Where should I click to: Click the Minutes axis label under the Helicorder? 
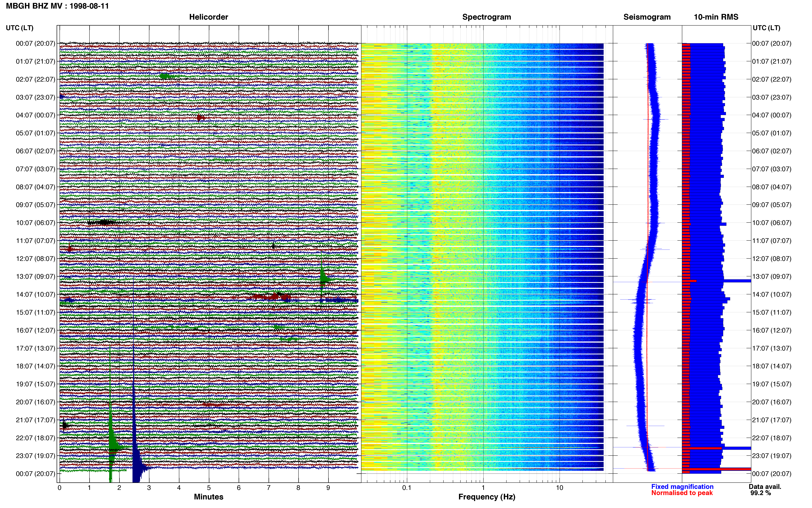[x=209, y=497]
